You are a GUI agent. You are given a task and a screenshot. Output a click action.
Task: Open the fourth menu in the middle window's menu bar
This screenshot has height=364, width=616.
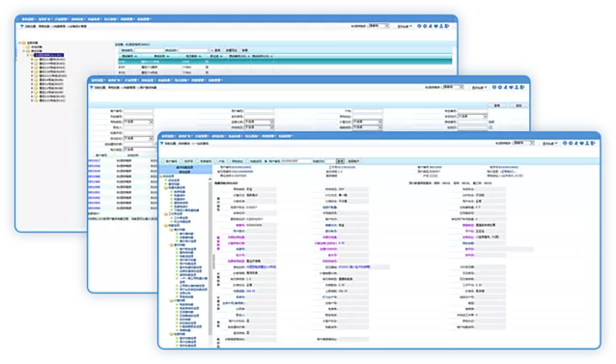(x=148, y=80)
